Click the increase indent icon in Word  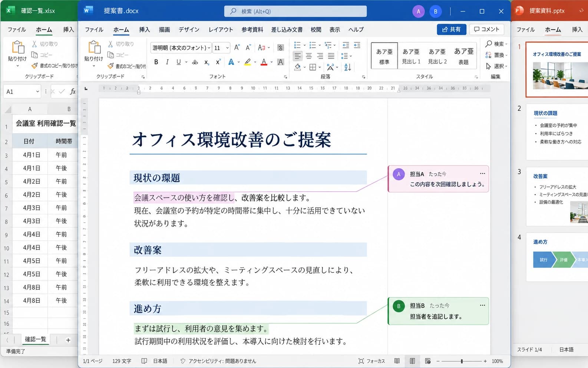pos(357,45)
